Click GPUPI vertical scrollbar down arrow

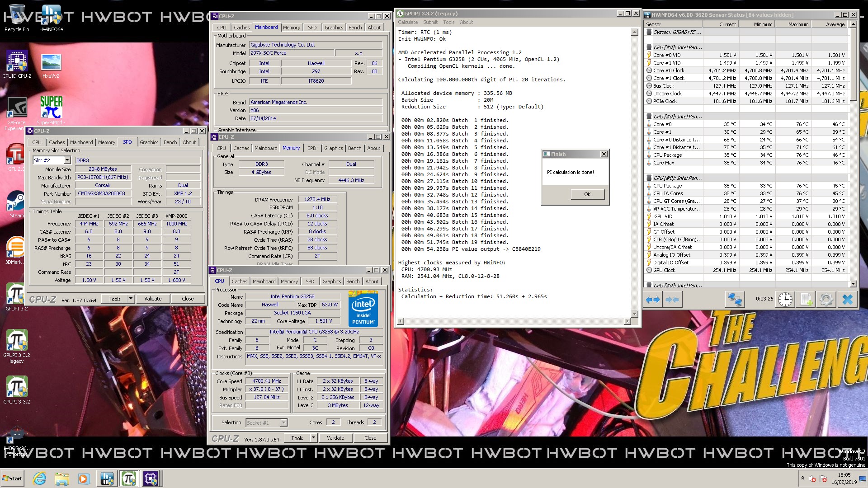[x=635, y=314]
